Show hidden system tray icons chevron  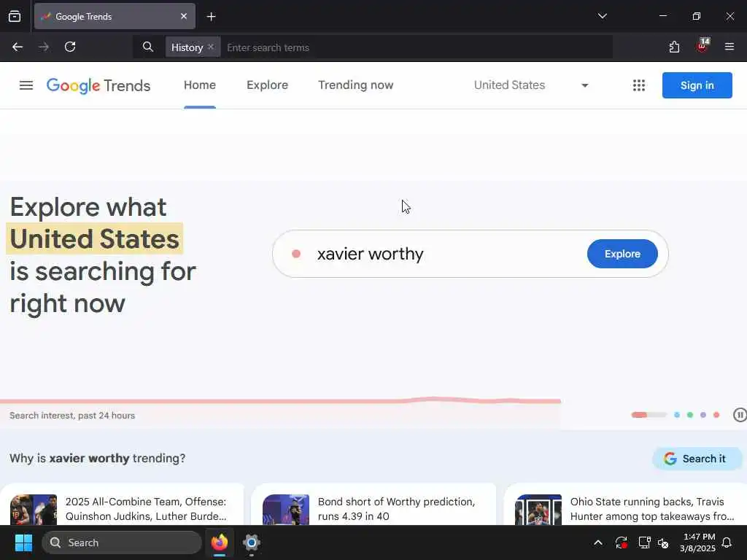[598, 542]
